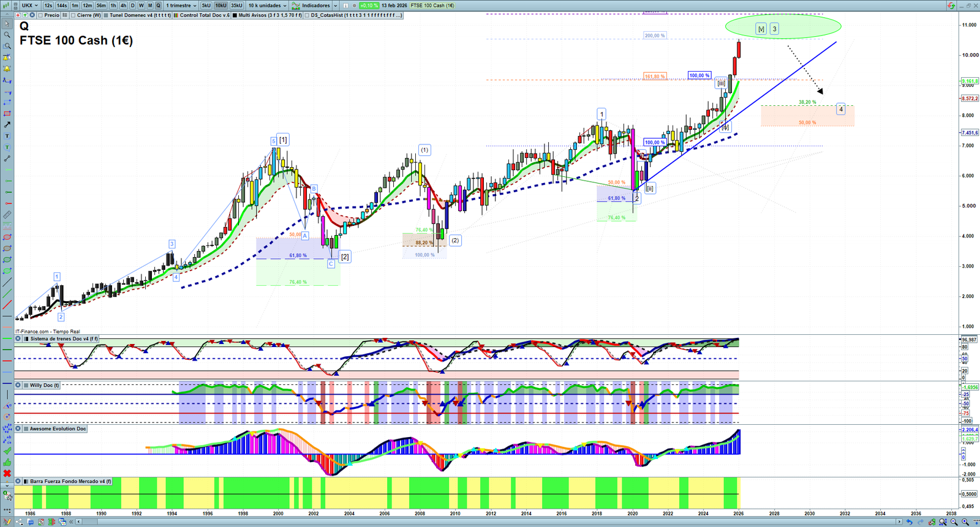Click the 8.572,2 red price label
980x527 pixels.
coord(970,99)
